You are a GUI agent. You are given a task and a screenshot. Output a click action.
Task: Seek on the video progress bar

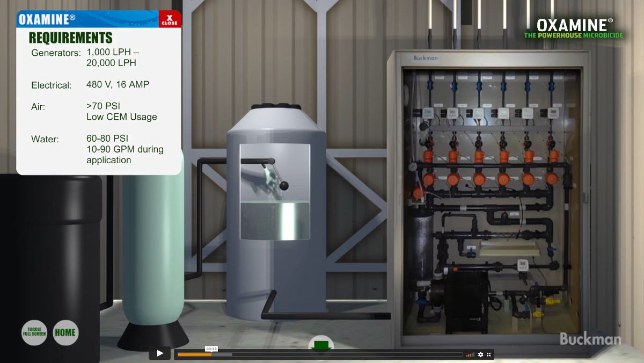tap(320, 354)
